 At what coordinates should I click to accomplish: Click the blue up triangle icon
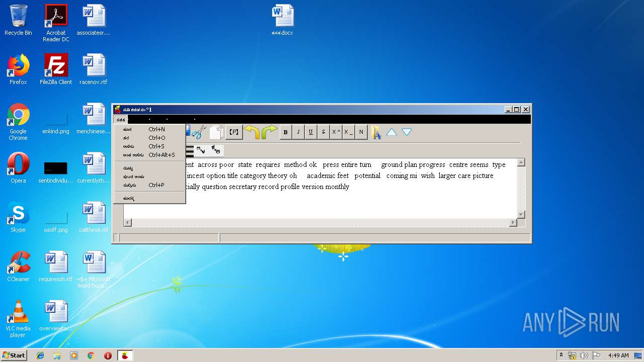coord(391,132)
